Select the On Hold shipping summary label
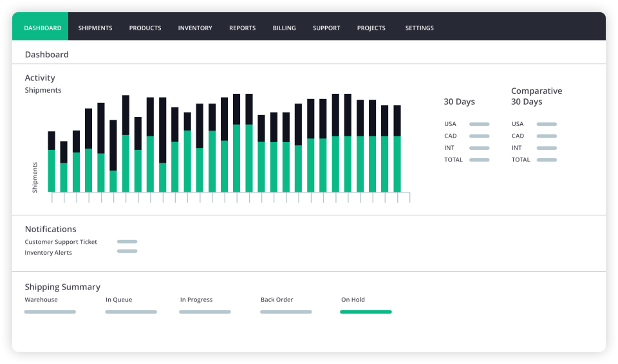This screenshot has height=364, width=618. click(353, 300)
